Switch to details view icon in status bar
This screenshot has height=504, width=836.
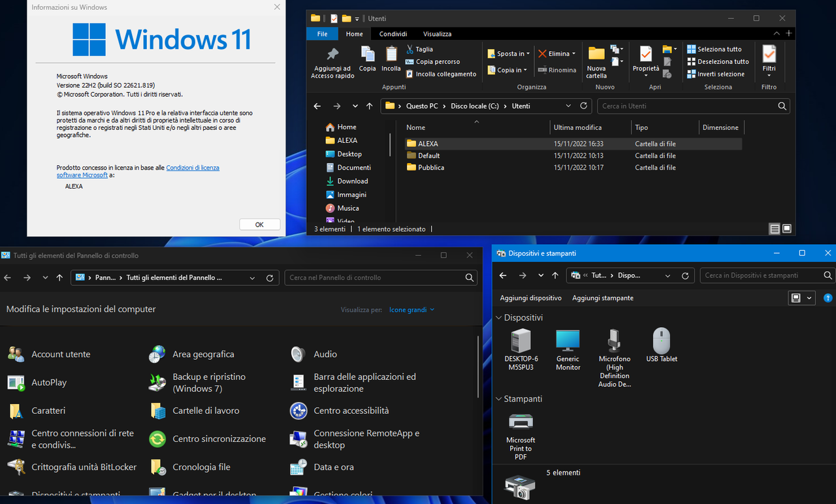[x=775, y=228]
